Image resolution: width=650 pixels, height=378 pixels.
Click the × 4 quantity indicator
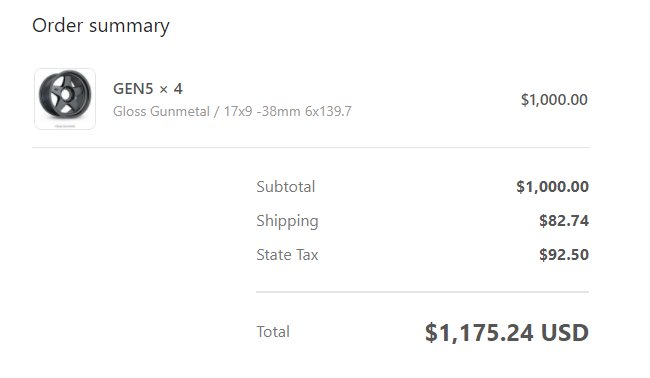coord(171,89)
